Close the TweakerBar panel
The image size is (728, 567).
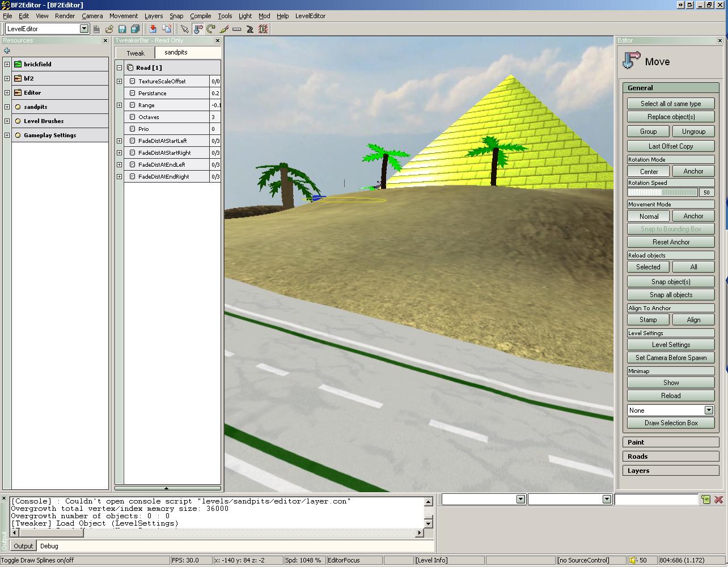218,40
